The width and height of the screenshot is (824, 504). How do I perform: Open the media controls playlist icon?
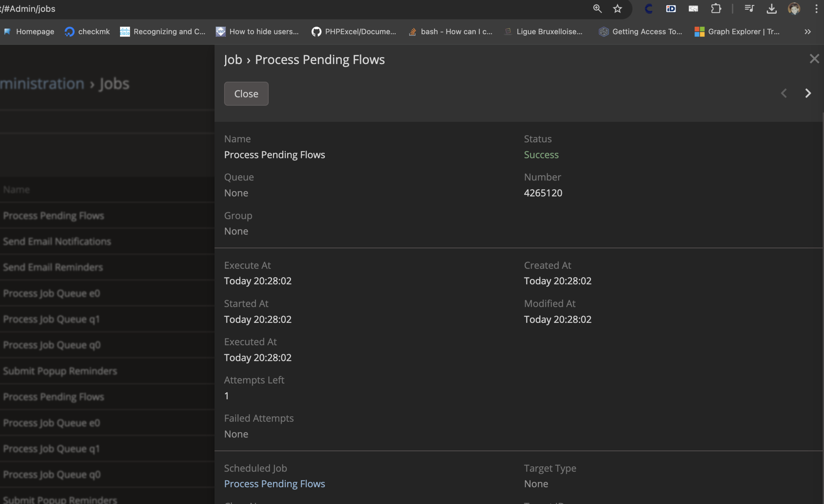[x=749, y=8]
